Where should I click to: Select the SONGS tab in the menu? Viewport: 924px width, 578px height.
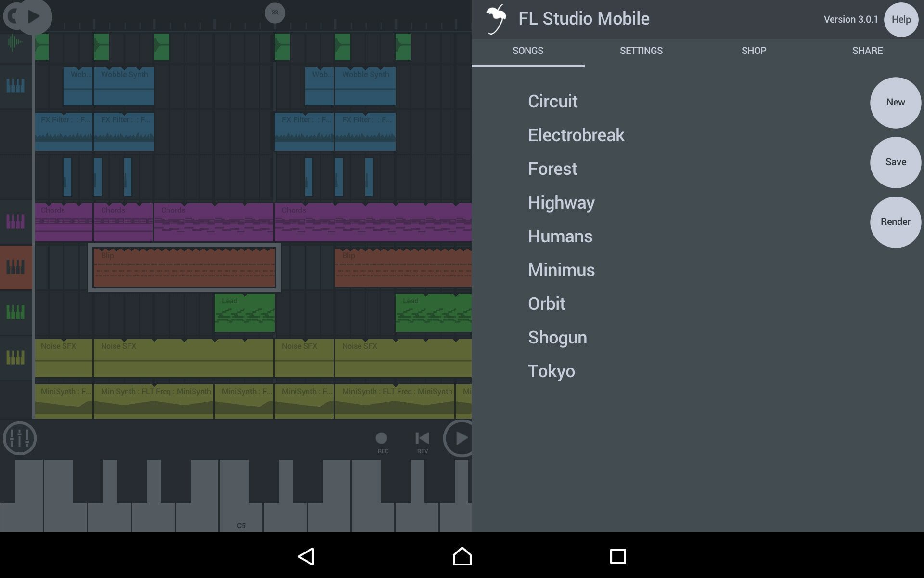point(527,51)
